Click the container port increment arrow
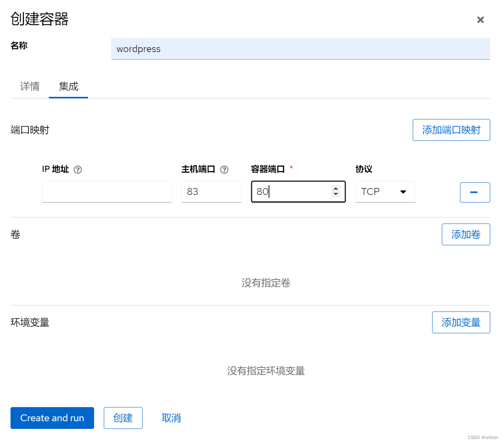 [x=336, y=188]
